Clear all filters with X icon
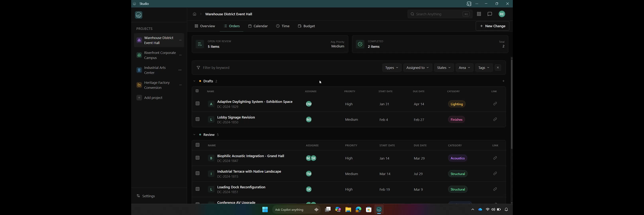644x215 pixels. [x=498, y=68]
